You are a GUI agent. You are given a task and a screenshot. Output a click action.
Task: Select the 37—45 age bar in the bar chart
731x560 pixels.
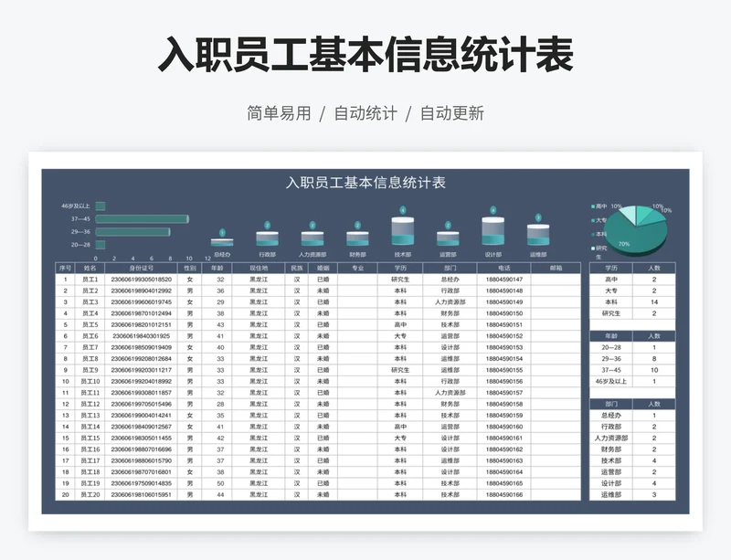click(x=143, y=219)
